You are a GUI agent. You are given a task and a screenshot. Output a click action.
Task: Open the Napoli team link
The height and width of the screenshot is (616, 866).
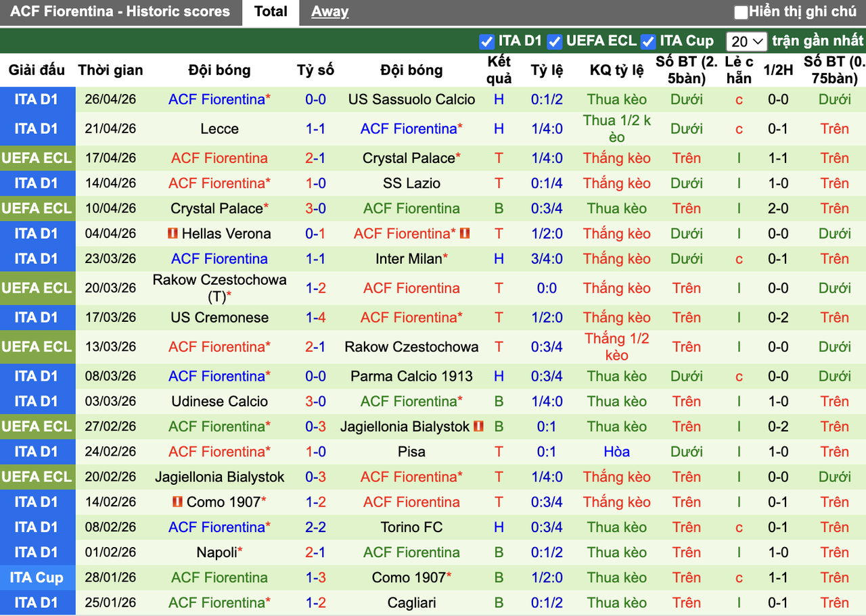[217, 552]
